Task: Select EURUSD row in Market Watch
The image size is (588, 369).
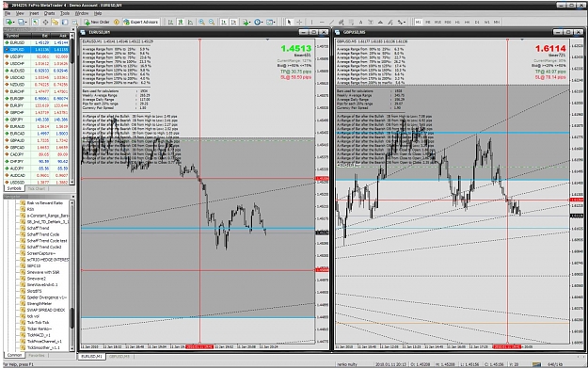Action: [x=37, y=42]
